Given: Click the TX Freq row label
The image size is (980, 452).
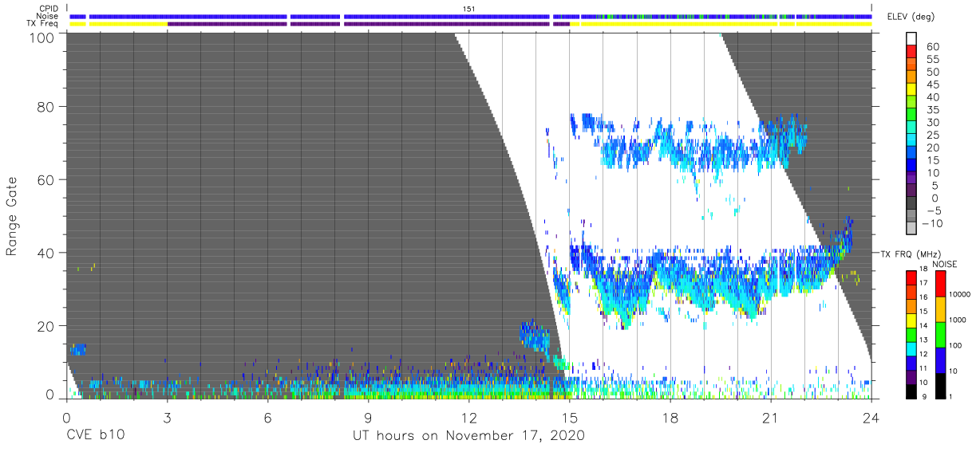Looking at the screenshot, I should (x=42, y=24).
